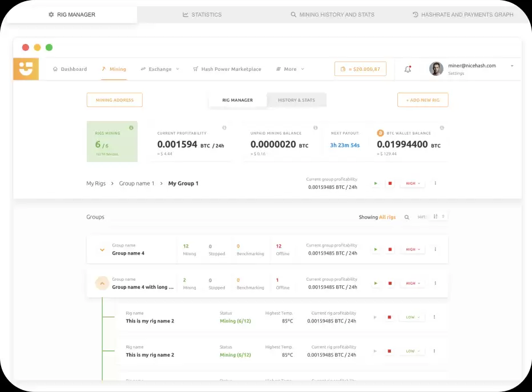Viewport: 532px width, 392px height.
Task: Click the Mining Address button
Action: (115, 100)
